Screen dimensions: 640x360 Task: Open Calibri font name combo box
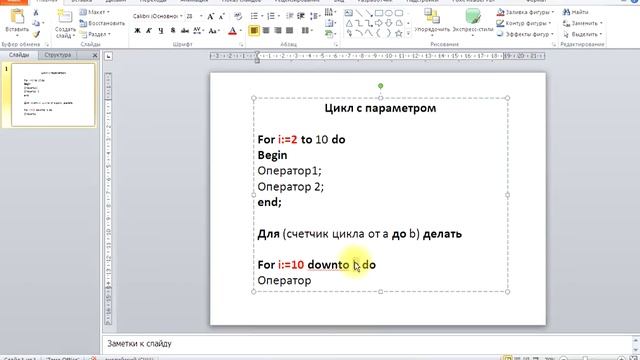pyautogui.click(x=158, y=16)
